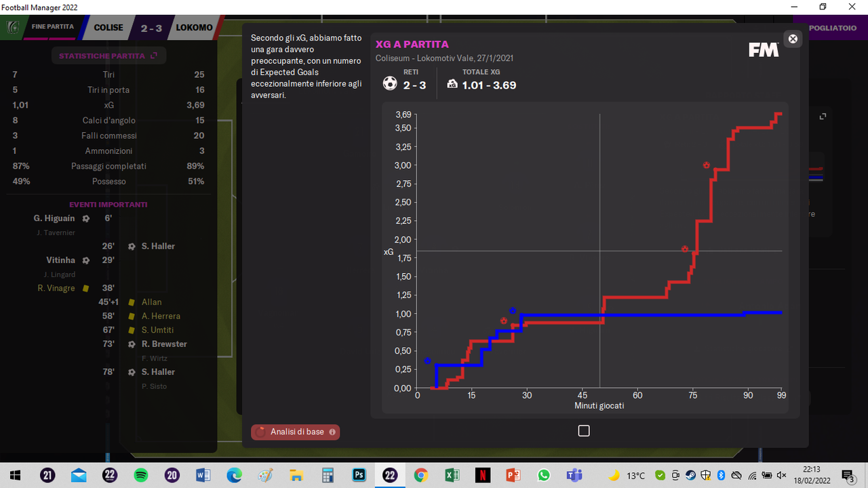Open info icon on Analisi di base
868x488 pixels.
coord(332,432)
